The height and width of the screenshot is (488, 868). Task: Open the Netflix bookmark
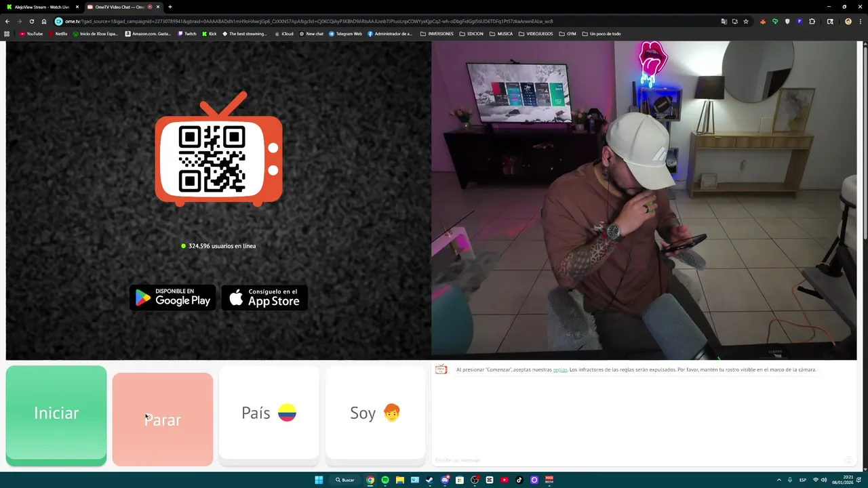click(58, 34)
